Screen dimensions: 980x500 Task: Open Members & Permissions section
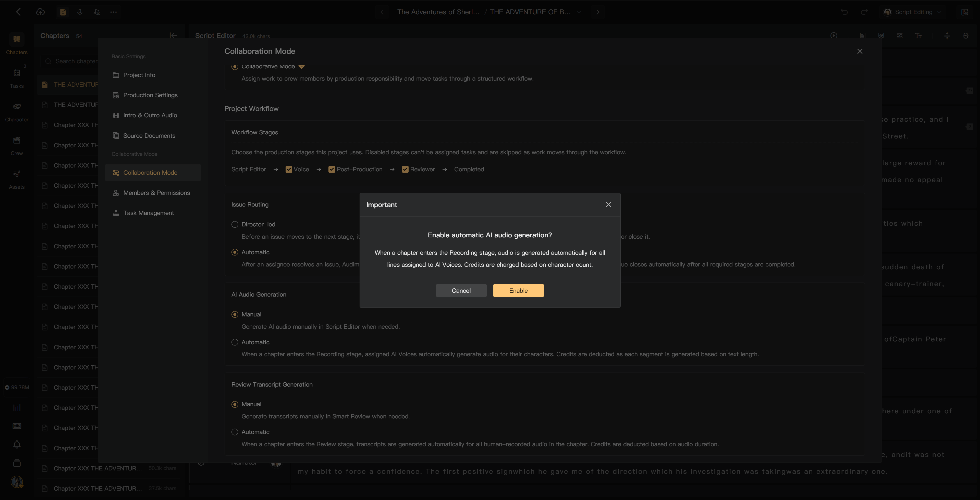tap(153, 193)
